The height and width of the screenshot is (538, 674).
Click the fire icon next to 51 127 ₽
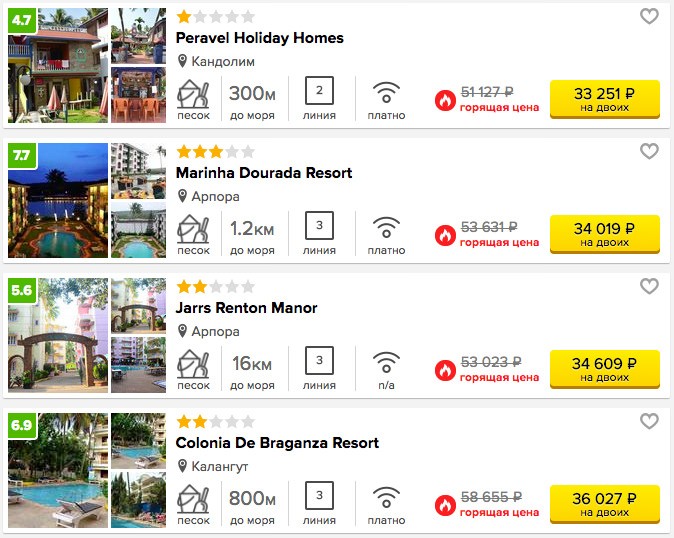(445, 101)
